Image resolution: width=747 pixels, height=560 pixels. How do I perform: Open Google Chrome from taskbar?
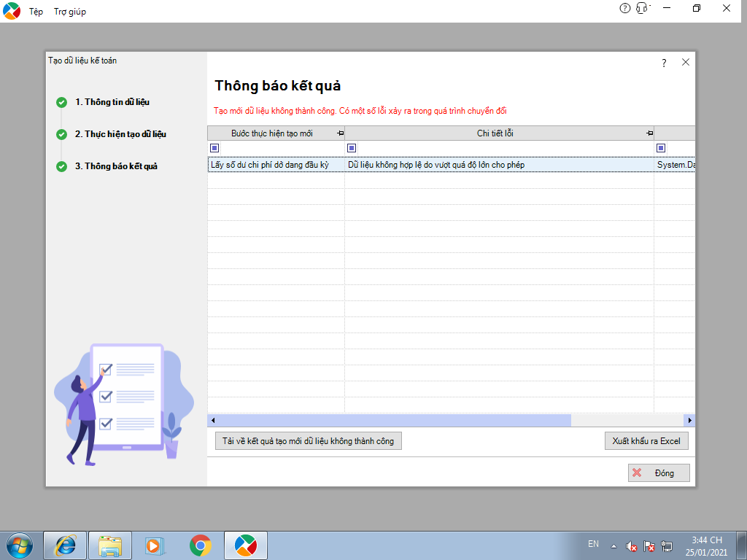click(201, 545)
